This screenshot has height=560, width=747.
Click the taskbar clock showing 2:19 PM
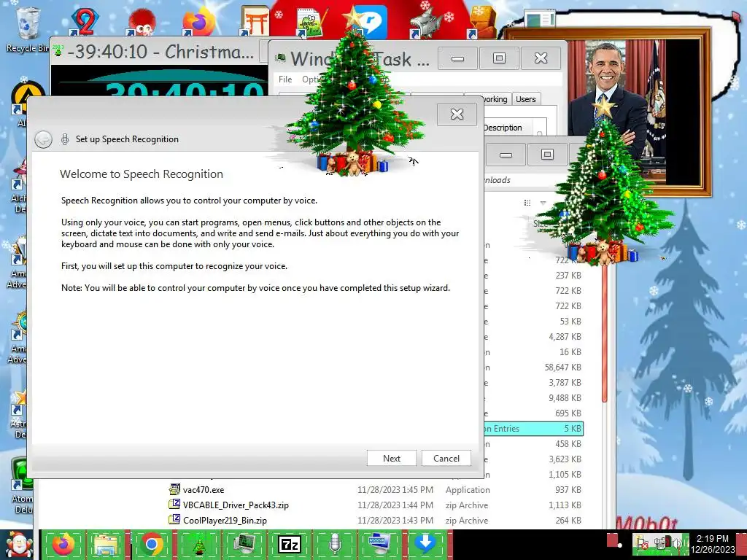[x=712, y=544]
